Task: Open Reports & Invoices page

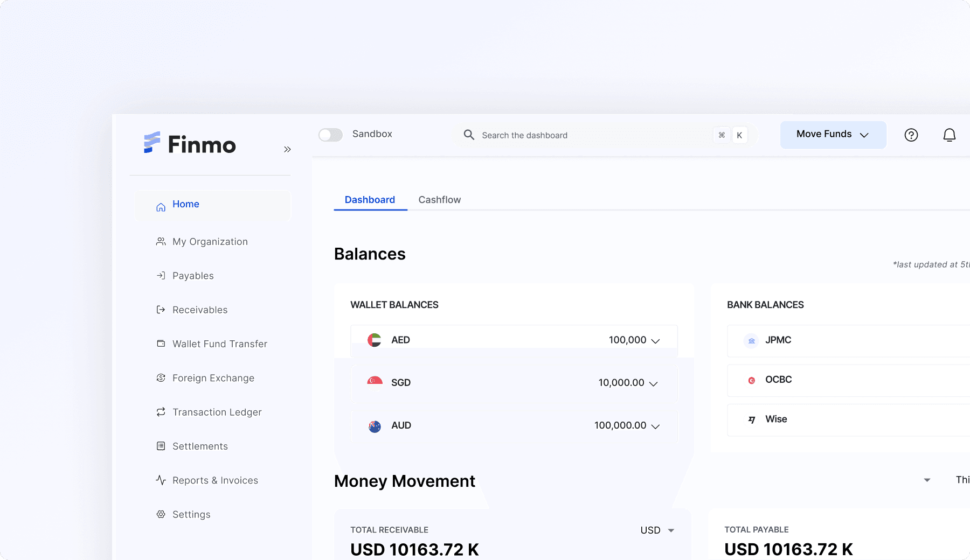Action: [215, 480]
